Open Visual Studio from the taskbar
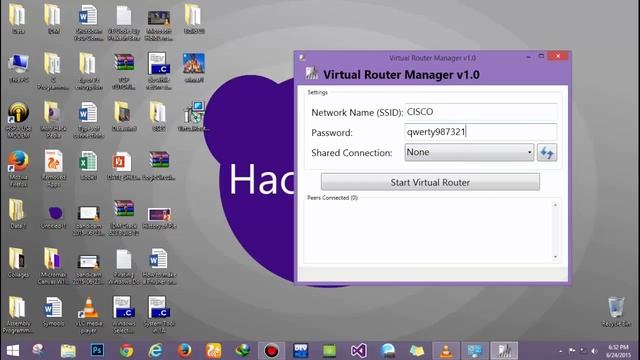The width and height of the screenshot is (640, 360). [x=358, y=351]
